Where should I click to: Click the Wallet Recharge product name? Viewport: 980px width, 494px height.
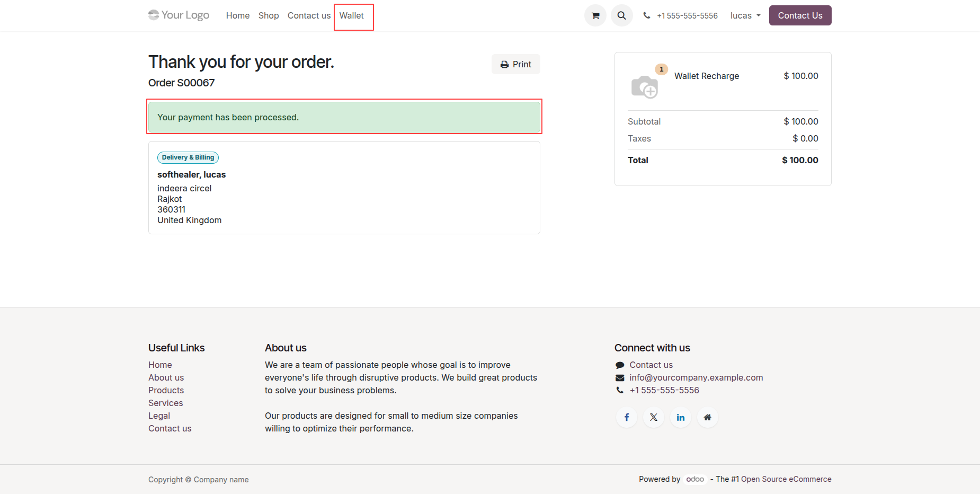(707, 76)
